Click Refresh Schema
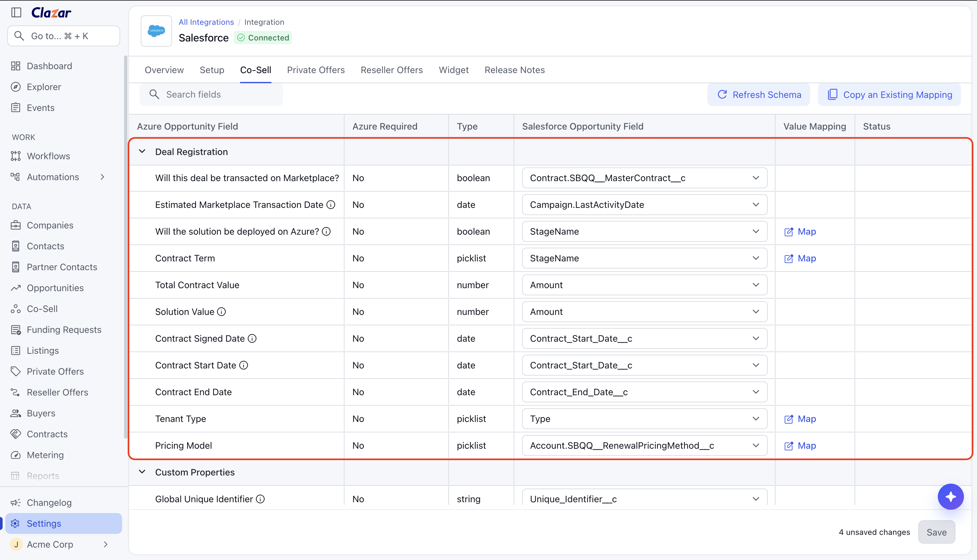 pos(759,95)
